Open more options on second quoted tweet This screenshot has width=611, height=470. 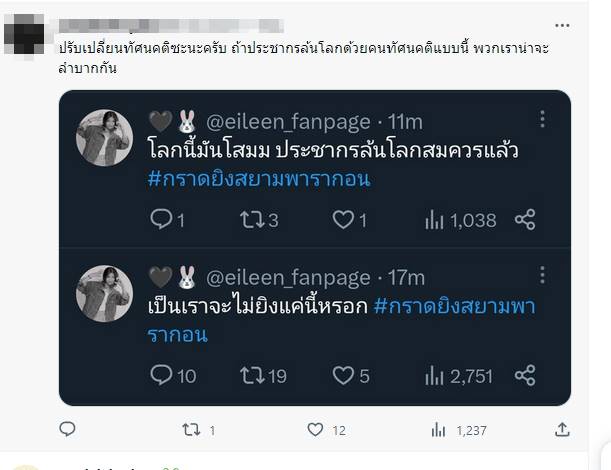pyautogui.click(x=542, y=276)
